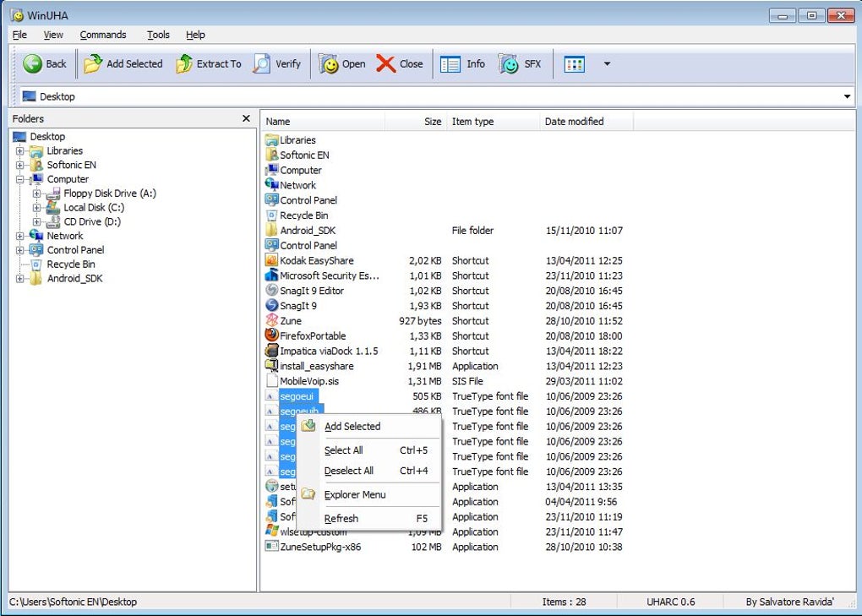
Task: Open the View menu
Action: pos(53,35)
